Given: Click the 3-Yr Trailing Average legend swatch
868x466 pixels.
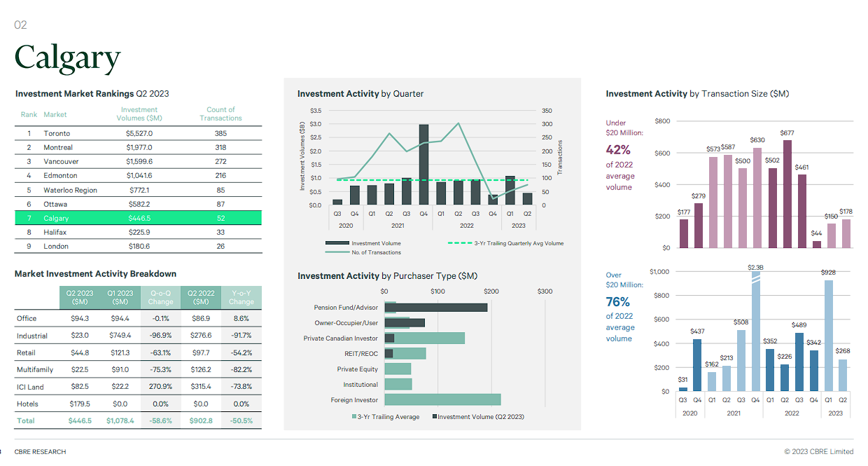Looking at the screenshot, I should 353,417.
